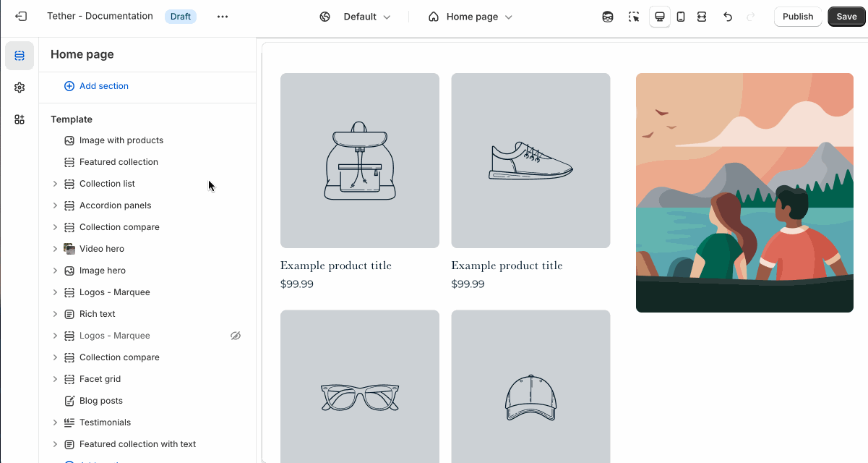Viewport: 868px width, 463px height.
Task: Click the Rich text section icon
Action: point(69,314)
